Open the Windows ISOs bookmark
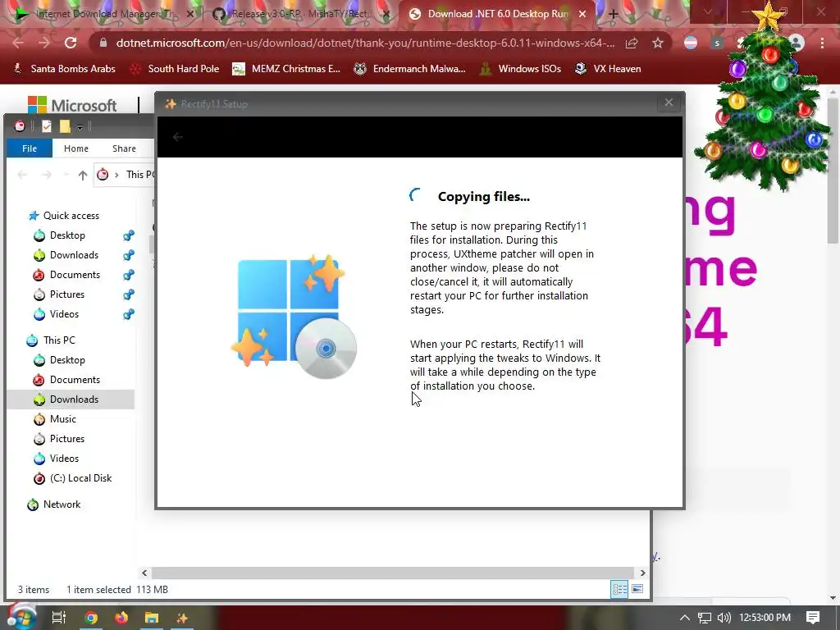Screen dimensions: 840x630 [x=521, y=69]
